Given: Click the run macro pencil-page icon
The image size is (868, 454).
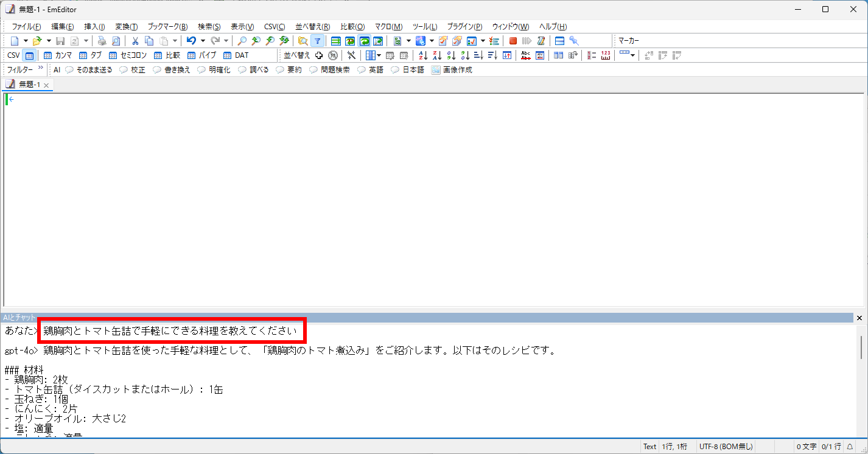Looking at the screenshot, I should (x=541, y=41).
